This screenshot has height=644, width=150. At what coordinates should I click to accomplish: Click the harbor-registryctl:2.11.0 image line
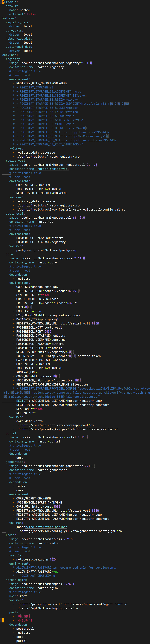[53, 165]
